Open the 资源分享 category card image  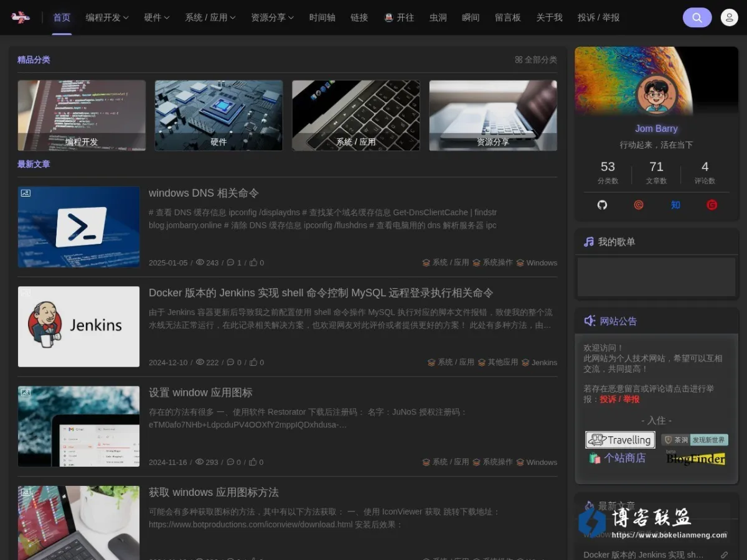pos(493,115)
